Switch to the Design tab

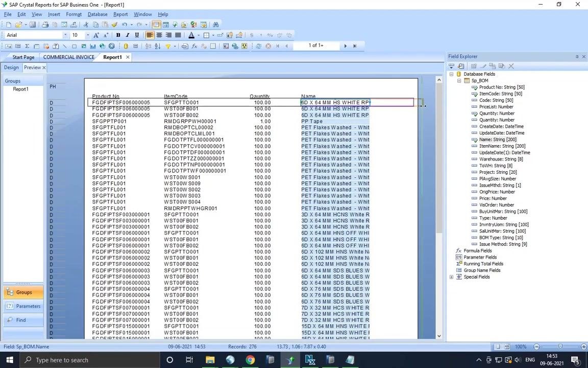11,67
